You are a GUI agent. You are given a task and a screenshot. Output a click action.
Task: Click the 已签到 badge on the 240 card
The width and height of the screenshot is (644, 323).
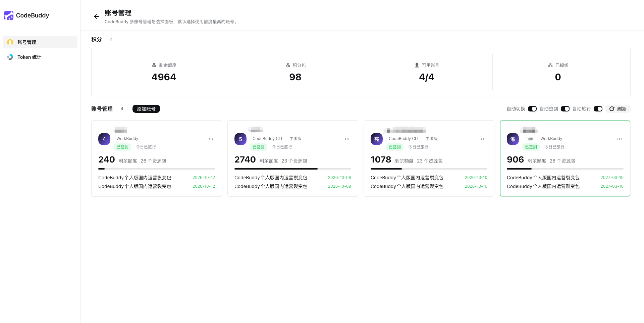coord(122,147)
